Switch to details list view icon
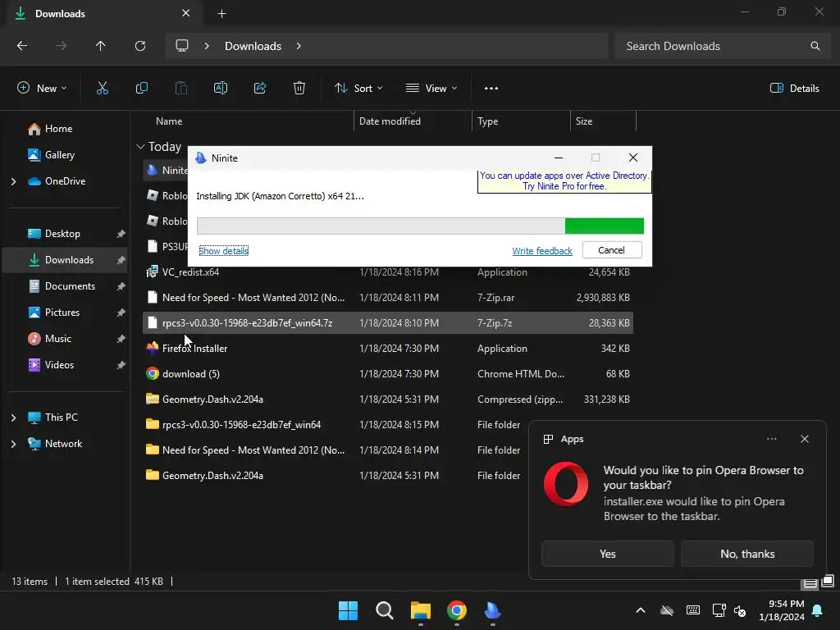Image resolution: width=840 pixels, height=630 pixels. point(810,583)
